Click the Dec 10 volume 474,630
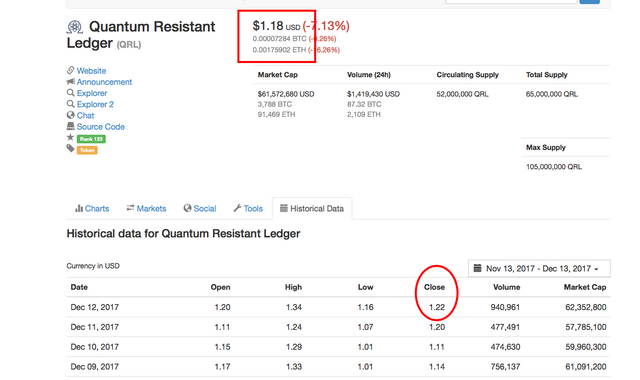The image size is (640, 380). click(x=505, y=347)
